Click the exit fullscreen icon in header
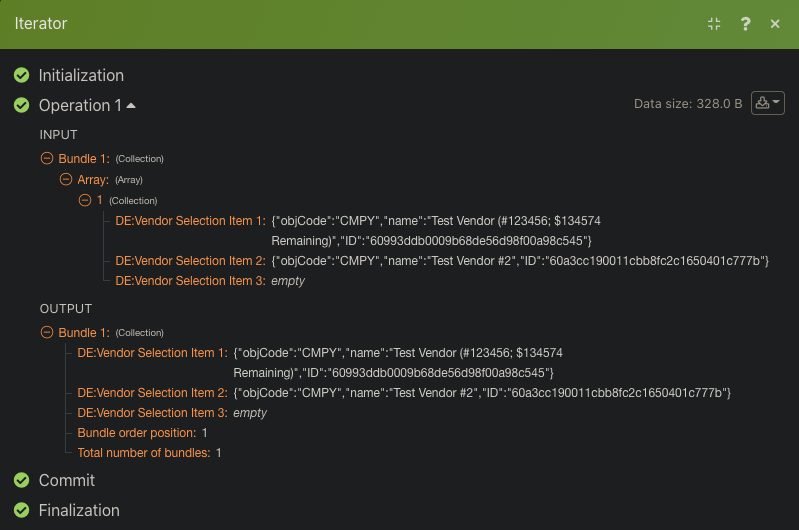 714,24
